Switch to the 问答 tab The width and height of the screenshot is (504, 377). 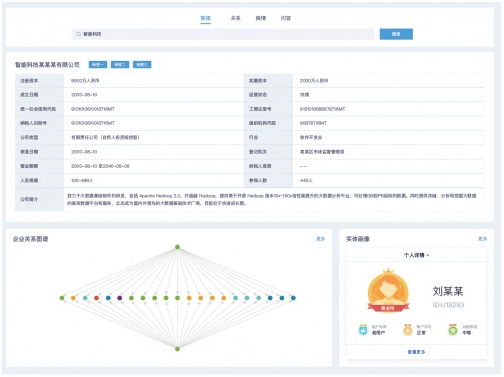pyautogui.click(x=286, y=18)
